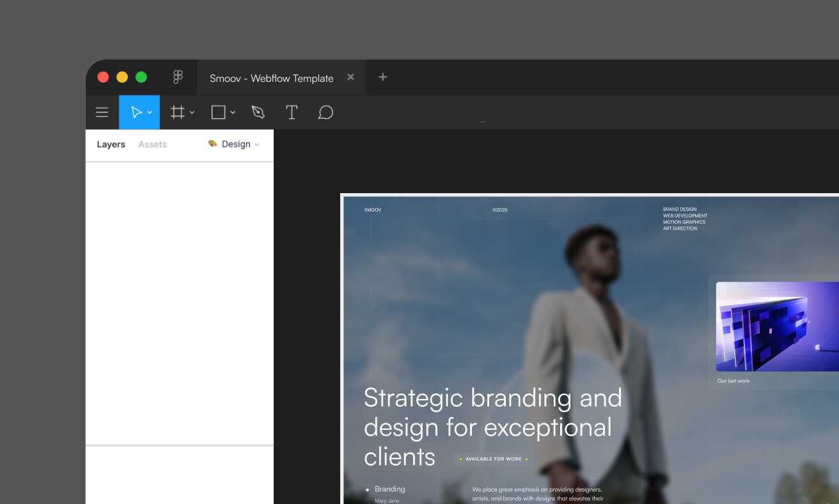Click the paragraph starting We place great emphasis

pyautogui.click(x=538, y=494)
